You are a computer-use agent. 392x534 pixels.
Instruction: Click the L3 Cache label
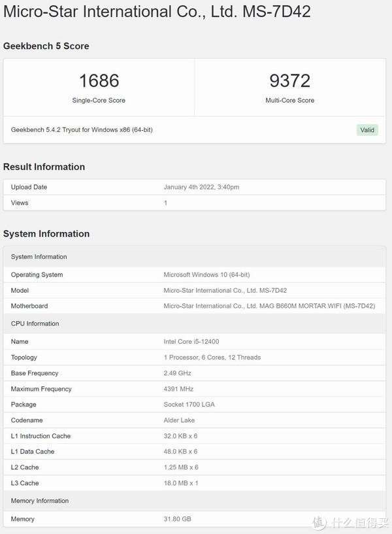point(25,483)
